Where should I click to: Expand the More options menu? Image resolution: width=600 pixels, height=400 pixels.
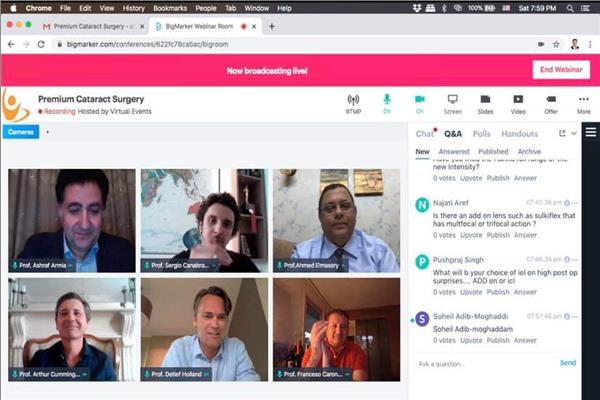(583, 103)
